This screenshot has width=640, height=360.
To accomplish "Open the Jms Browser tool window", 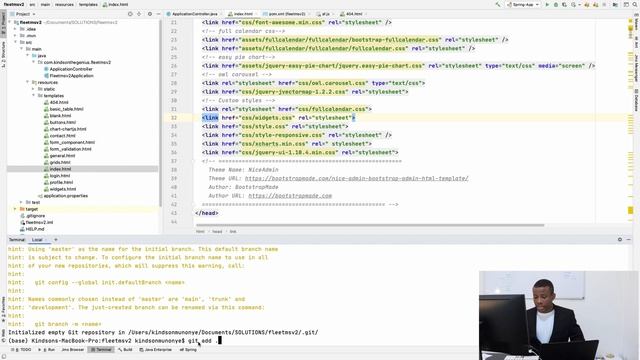I will click(73, 350).
